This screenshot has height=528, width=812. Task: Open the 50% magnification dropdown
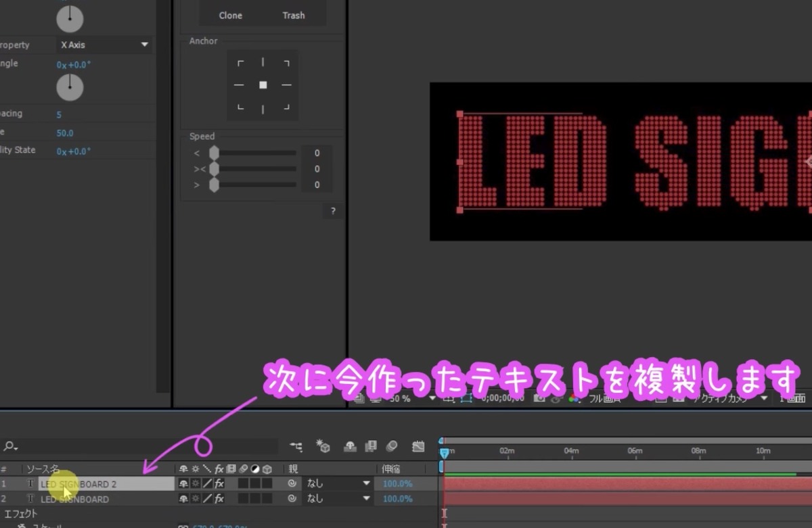[406, 398]
